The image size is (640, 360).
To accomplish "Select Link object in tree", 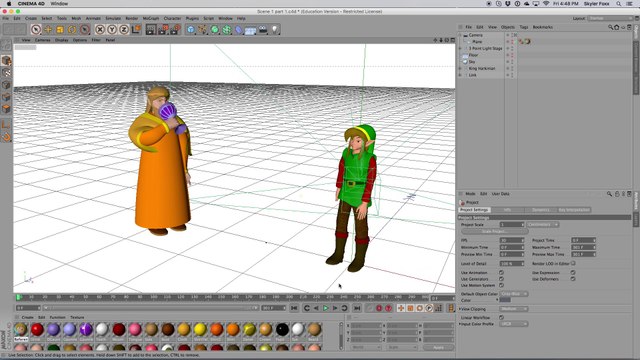I will click(x=473, y=75).
